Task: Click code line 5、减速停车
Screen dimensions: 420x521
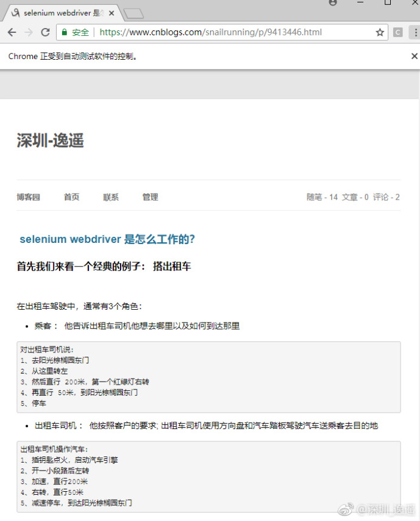Action: coord(76,503)
